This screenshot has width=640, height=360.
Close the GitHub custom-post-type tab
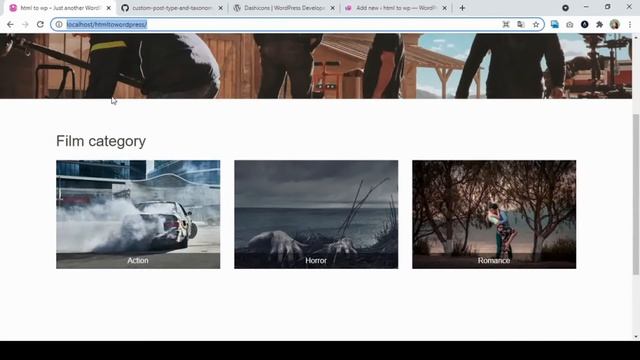220,8
